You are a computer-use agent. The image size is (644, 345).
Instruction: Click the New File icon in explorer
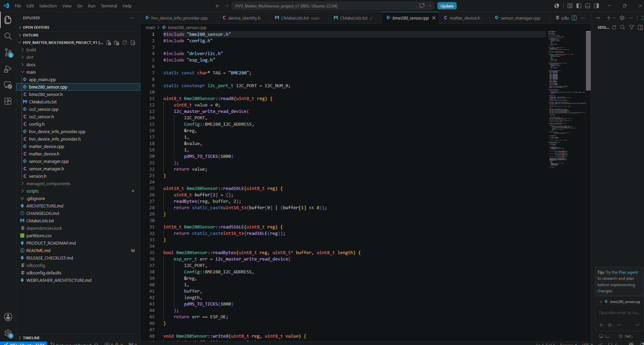click(x=109, y=43)
